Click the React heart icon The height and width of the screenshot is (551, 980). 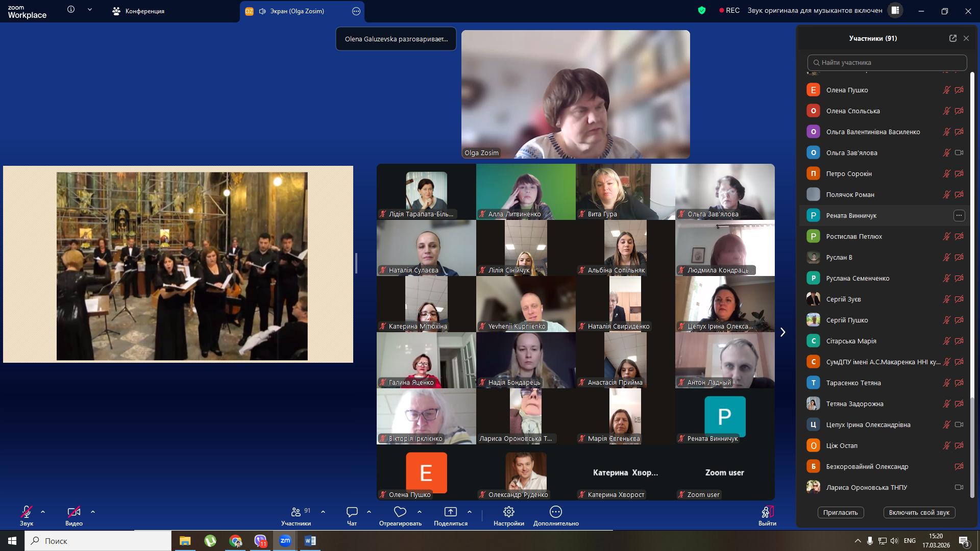[400, 512]
